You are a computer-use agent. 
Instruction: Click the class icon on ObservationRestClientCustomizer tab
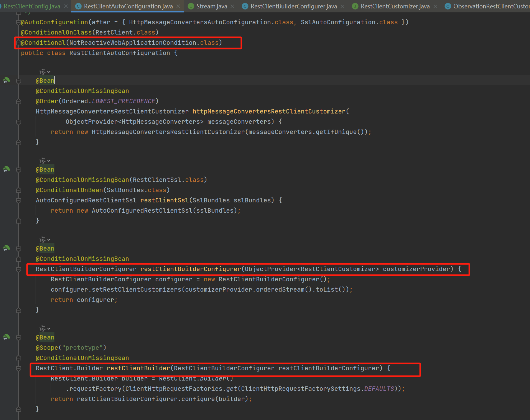(448, 6)
